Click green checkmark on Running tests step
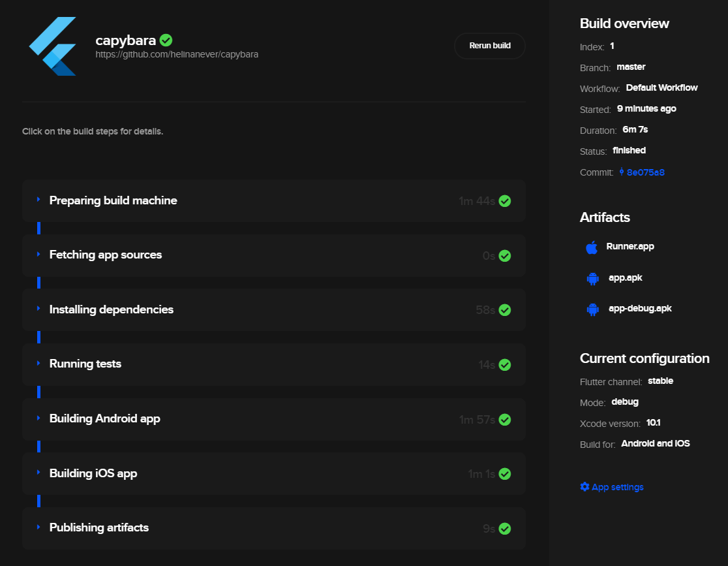Viewport: 728px width, 566px height. [x=505, y=365]
